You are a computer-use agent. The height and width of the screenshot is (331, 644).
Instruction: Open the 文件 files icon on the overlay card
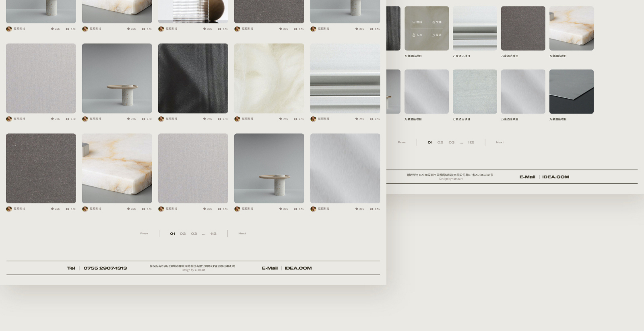click(x=433, y=22)
